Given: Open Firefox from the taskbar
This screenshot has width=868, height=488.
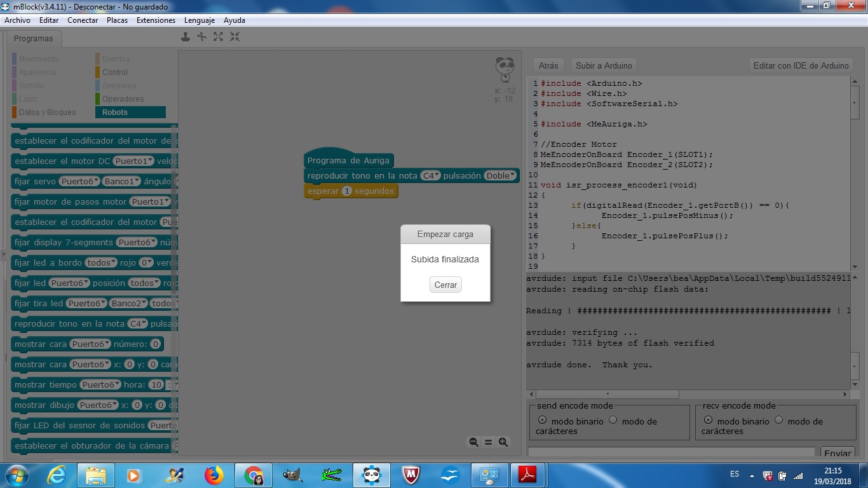Looking at the screenshot, I should click(214, 475).
